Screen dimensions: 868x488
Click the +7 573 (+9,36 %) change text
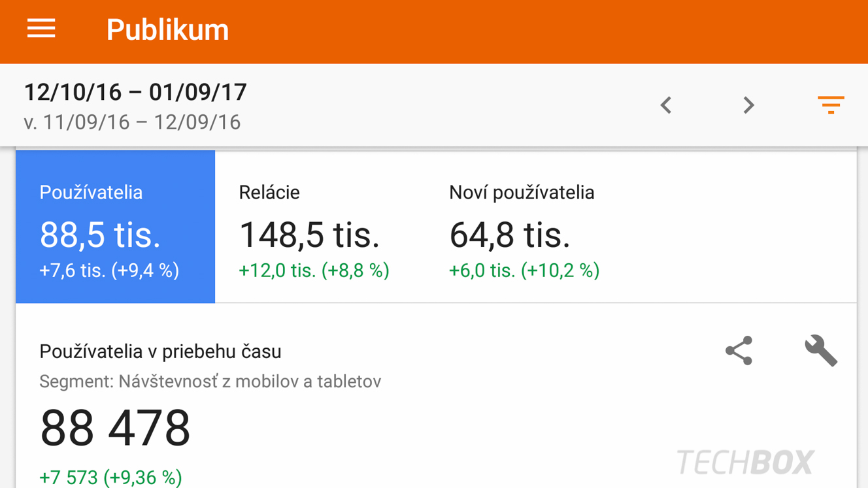click(110, 478)
